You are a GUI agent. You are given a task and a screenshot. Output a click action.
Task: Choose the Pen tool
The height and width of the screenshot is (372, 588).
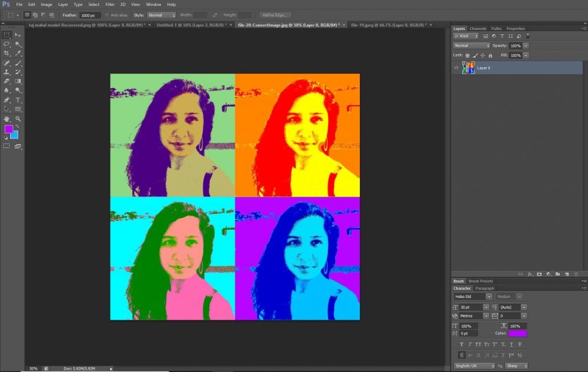tap(7, 100)
